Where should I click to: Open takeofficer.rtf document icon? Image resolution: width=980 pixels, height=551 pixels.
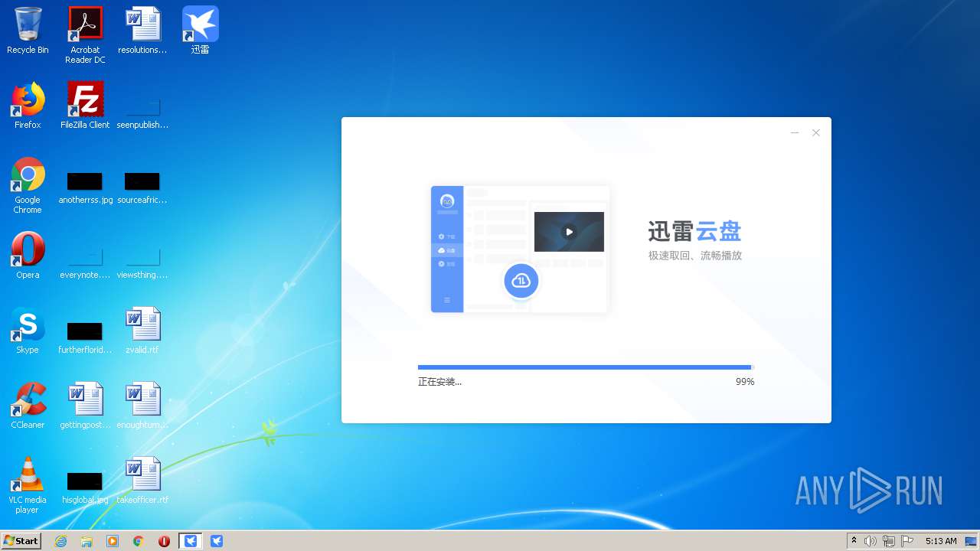(x=142, y=481)
